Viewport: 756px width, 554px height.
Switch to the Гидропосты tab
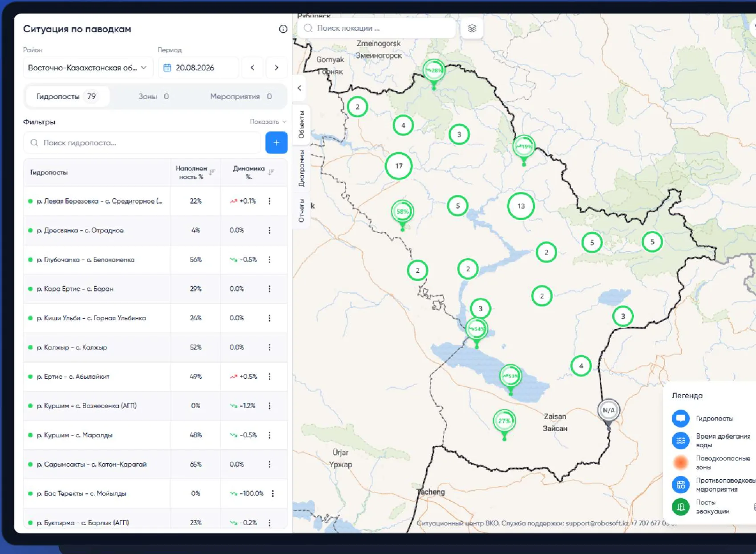[x=67, y=97]
